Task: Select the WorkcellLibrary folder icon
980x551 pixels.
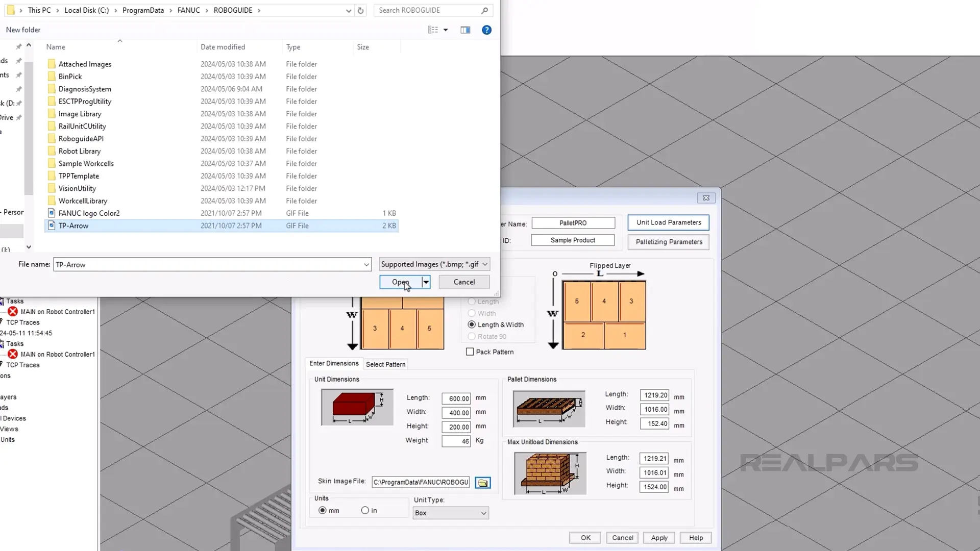Action: (52, 201)
